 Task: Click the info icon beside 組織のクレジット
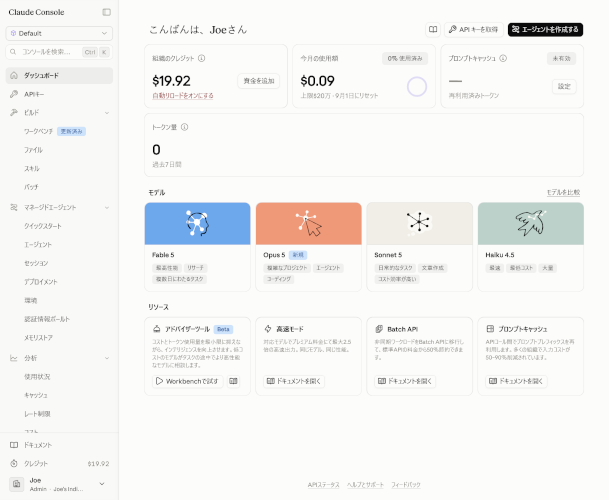(202, 58)
